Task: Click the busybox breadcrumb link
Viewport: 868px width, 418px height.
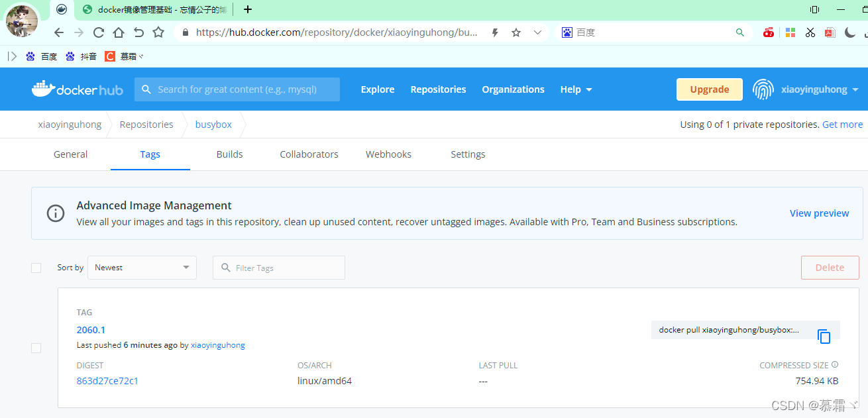Action: tap(213, 125)
